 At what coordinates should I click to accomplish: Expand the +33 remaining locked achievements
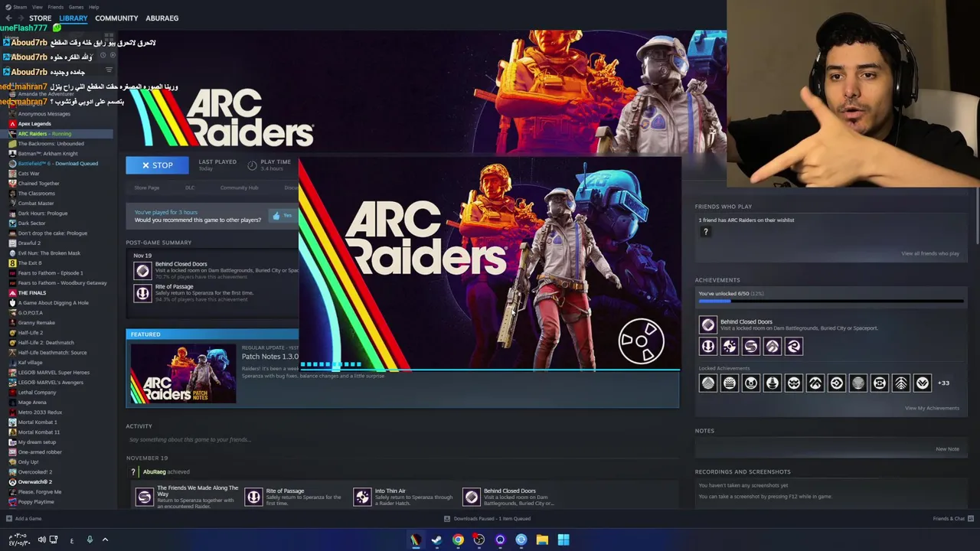[x=943, y=383]
